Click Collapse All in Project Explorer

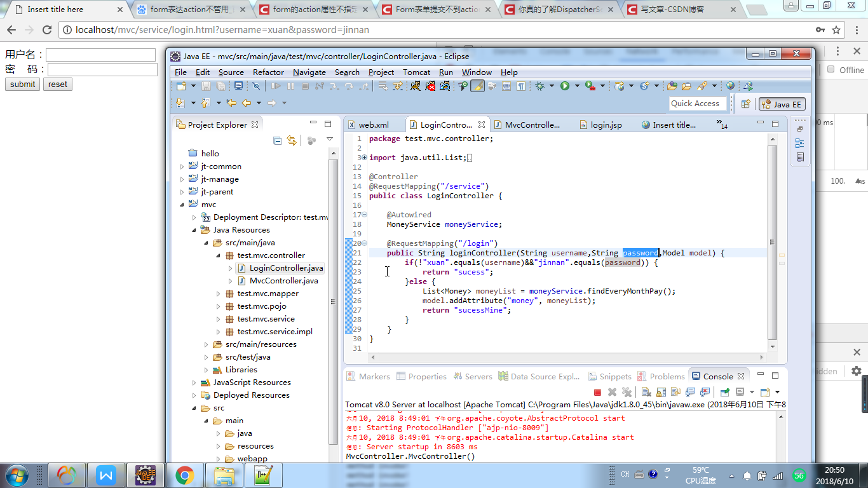tap(277, 140)
